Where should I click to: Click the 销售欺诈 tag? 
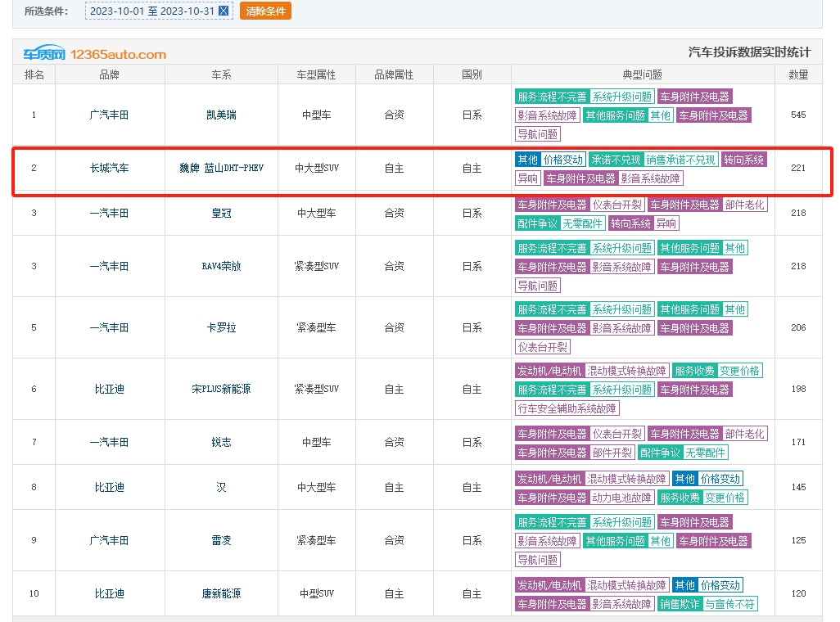(x=680, y=604)
